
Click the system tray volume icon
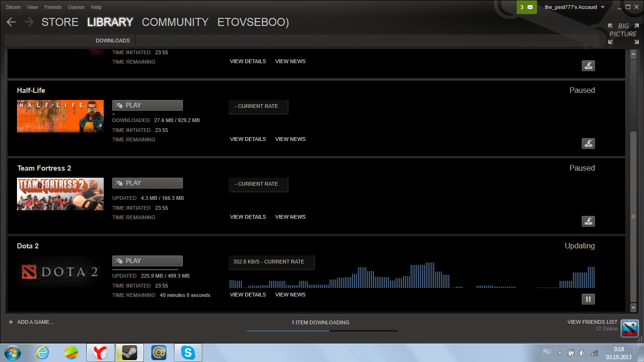pyautogui.click(x=582, y=353)
